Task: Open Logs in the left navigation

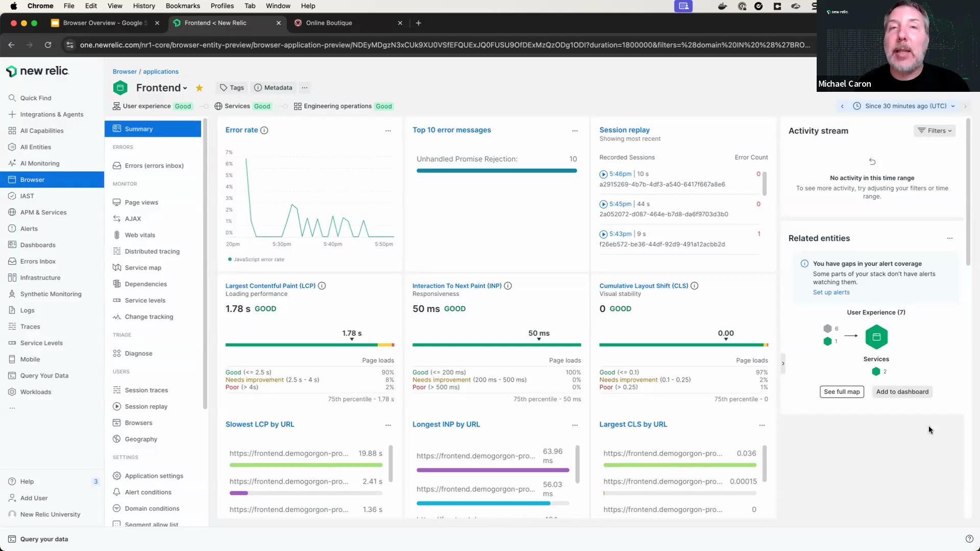Action: pyautogui.click(x=27, y=310)
